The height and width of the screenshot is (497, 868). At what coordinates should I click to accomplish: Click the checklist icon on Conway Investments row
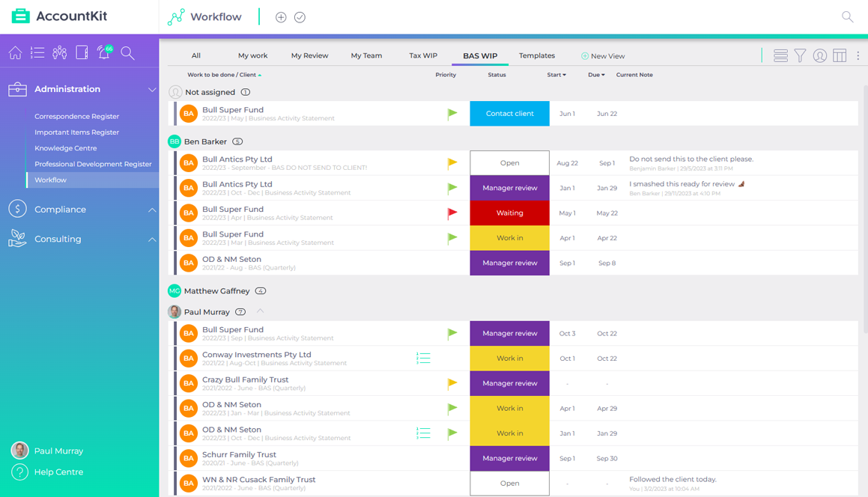[423, 358]
